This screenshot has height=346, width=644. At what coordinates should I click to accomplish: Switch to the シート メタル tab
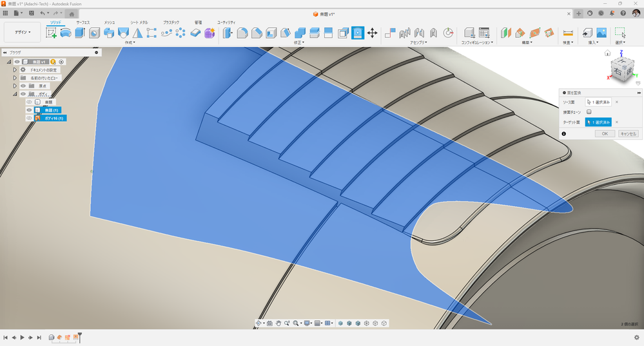pyautogui.click(x=139, y=23)
